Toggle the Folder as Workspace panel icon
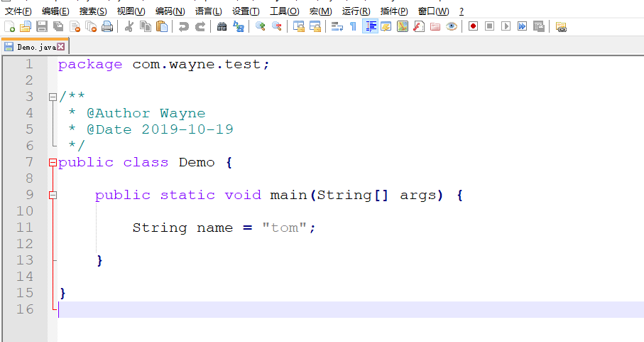The height and width of the screenshot is (342, 644). [435, 27]
